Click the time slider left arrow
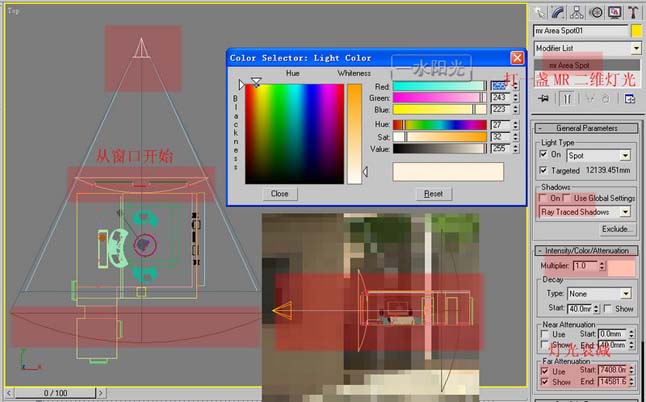 9,393
